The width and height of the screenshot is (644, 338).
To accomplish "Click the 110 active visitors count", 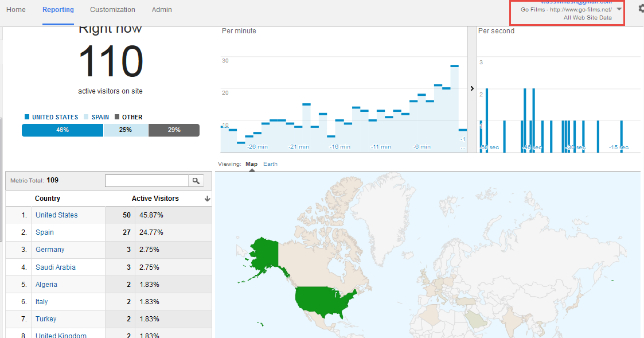I will coord(111,61).
